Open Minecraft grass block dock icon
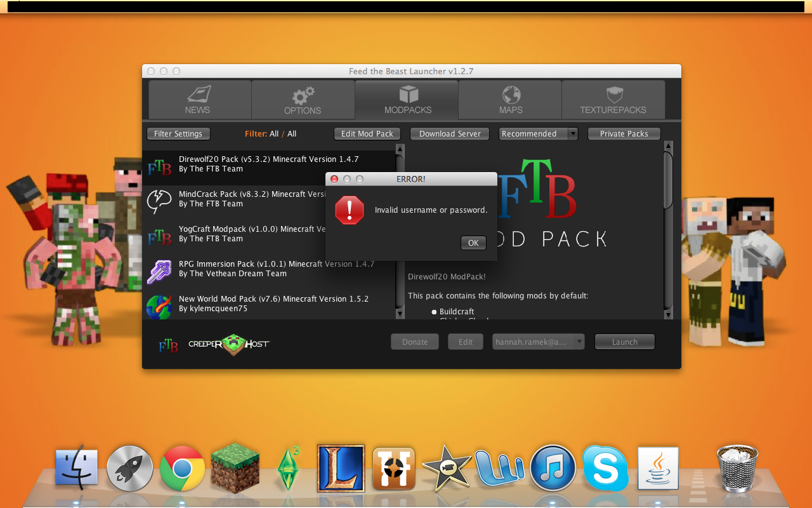Image resolution: width=812 pixels, height=508 pixels. pyautogui.click(x=235, y=468)
